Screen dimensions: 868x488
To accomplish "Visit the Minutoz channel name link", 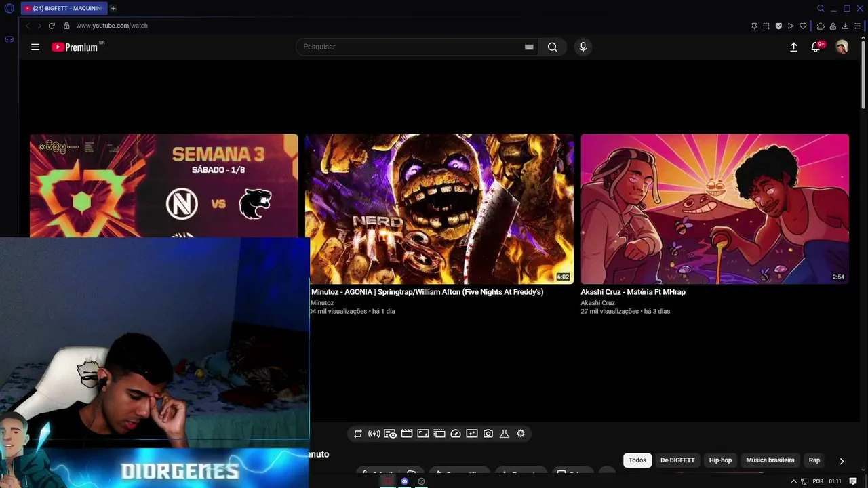I will (322, 303).
